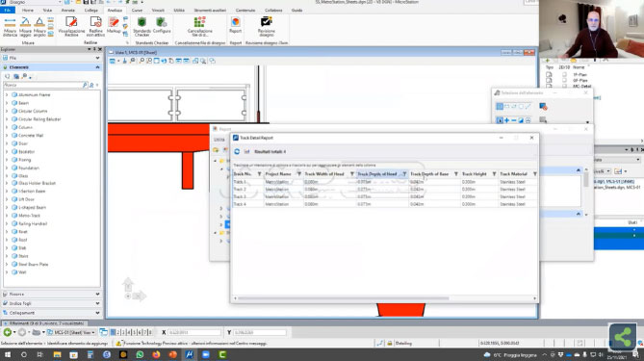Image resolution: width=644 pixels, height=361 pixels.
Task: Expand the Aluminium Frame tree item
Action: pos(7,95)
